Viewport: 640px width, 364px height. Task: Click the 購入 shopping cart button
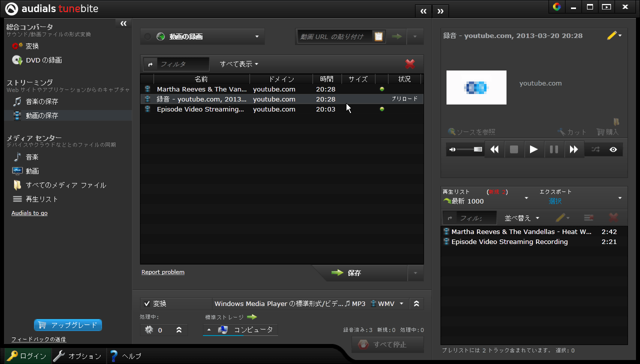pos(607,132)
